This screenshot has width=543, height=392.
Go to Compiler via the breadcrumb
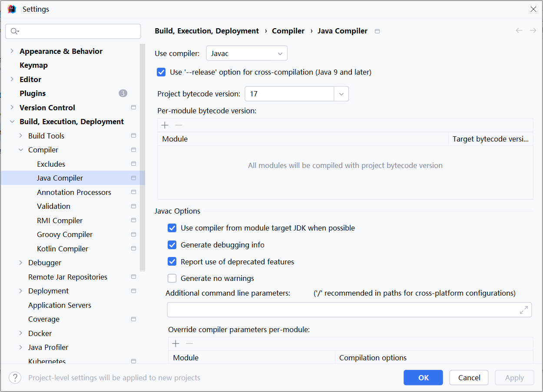pos(288,30)
